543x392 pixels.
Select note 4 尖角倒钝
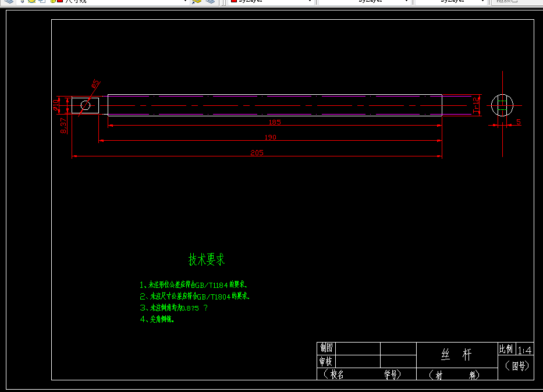coord(157,319)
